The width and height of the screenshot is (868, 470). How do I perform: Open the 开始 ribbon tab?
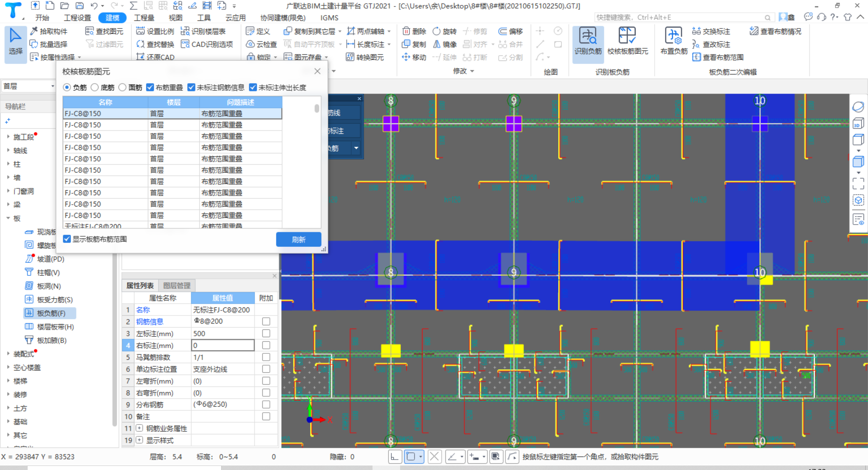(x=42, y=18)
